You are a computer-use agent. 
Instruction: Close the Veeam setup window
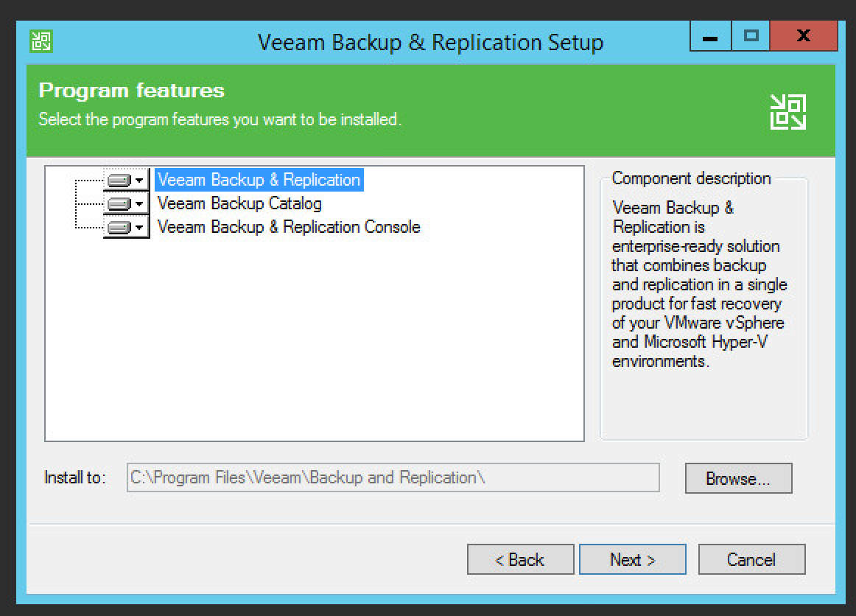click(x=803, y=37)
